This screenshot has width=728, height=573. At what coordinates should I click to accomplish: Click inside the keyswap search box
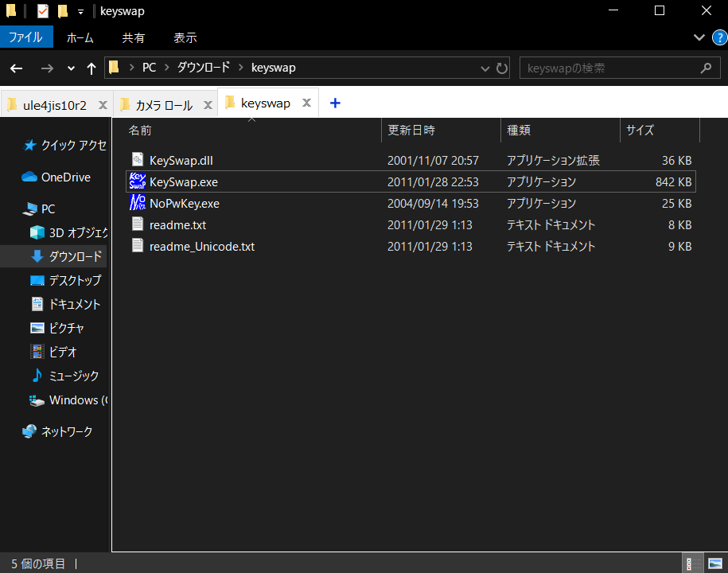pos(613,68)
